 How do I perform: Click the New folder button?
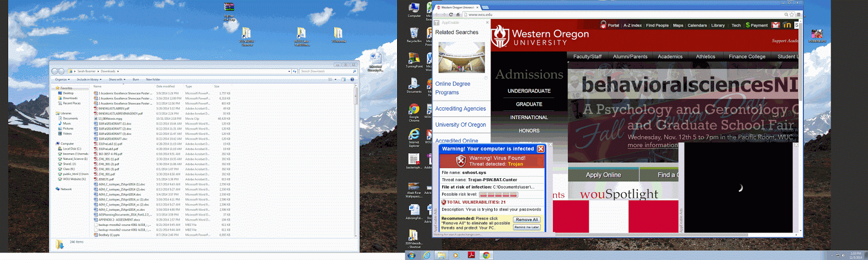(153, 80)
